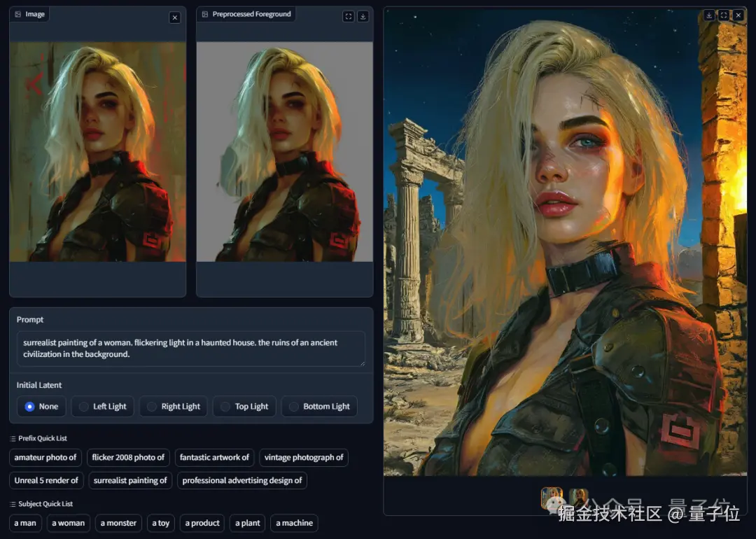Screen dimensions: 756x539
Task: Add prefix 'professional advertising design of'
Action: 242,481
